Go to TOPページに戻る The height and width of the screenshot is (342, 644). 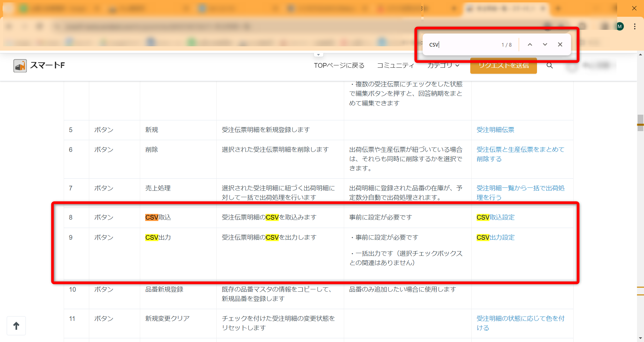point(339,65)
